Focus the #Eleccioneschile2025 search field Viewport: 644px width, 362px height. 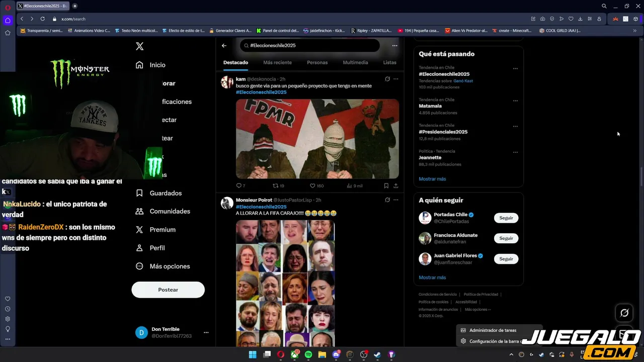click(310, 45)
